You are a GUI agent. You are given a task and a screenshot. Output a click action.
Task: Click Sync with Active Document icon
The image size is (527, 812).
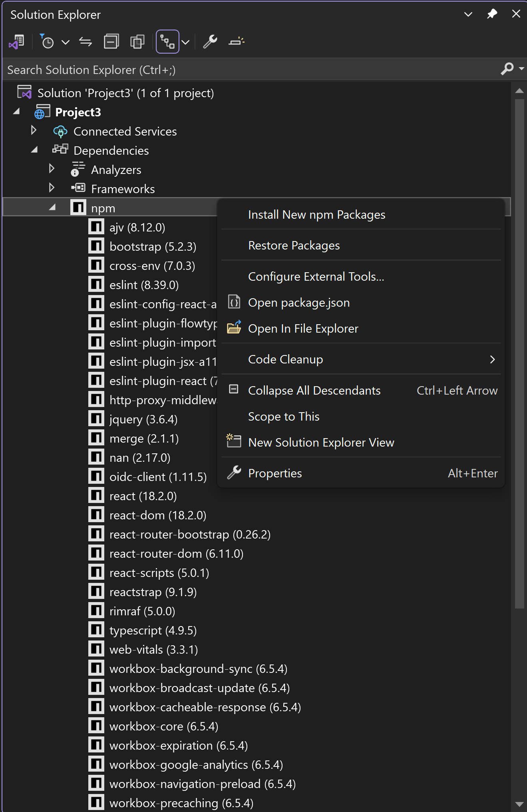tap(86, 42)
